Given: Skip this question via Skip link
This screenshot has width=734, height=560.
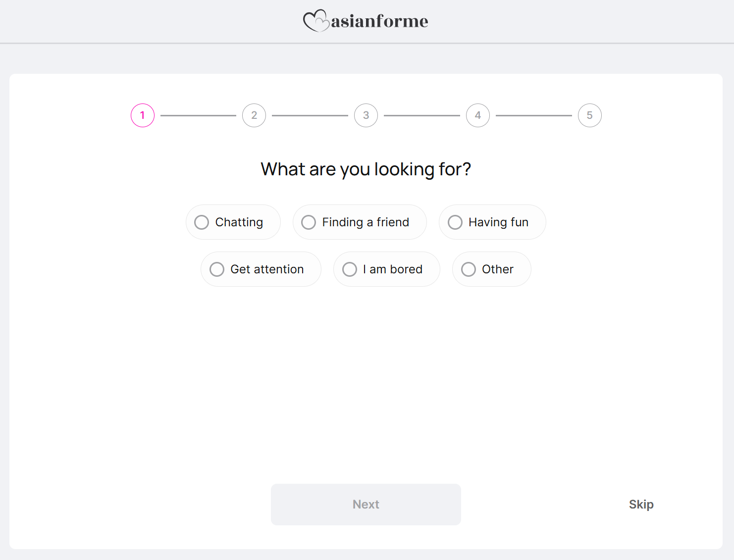Looking at the screenshot, I should tap(641, 505).
